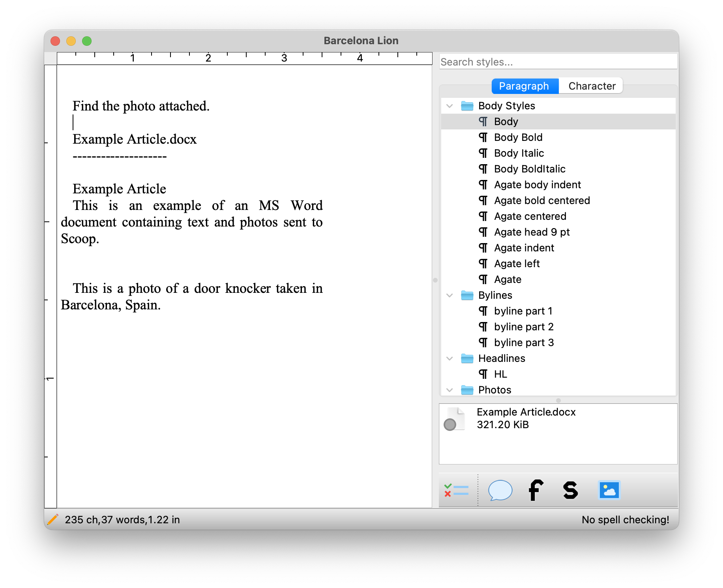Screen dimensions: 723x588
Task: Click the bold 's' styles icon
Action: (x=570, y=490)
